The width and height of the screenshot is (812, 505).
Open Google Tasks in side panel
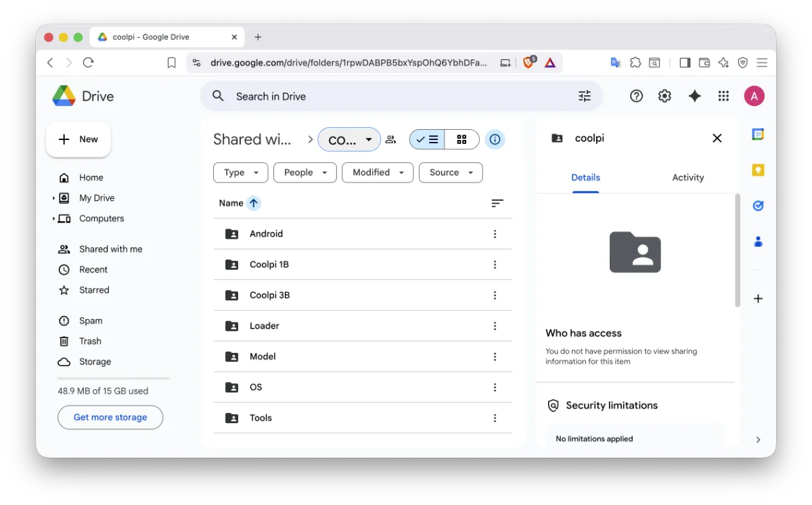click(758, 206)
